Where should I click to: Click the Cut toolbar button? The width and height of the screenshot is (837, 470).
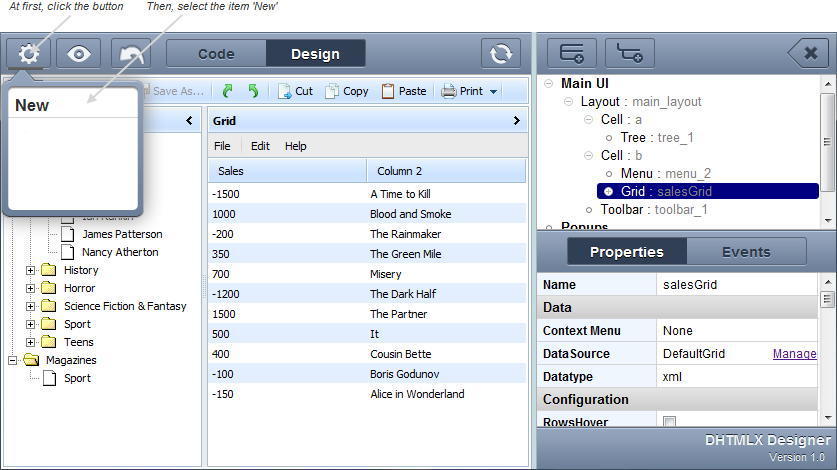tap(295, 91)
